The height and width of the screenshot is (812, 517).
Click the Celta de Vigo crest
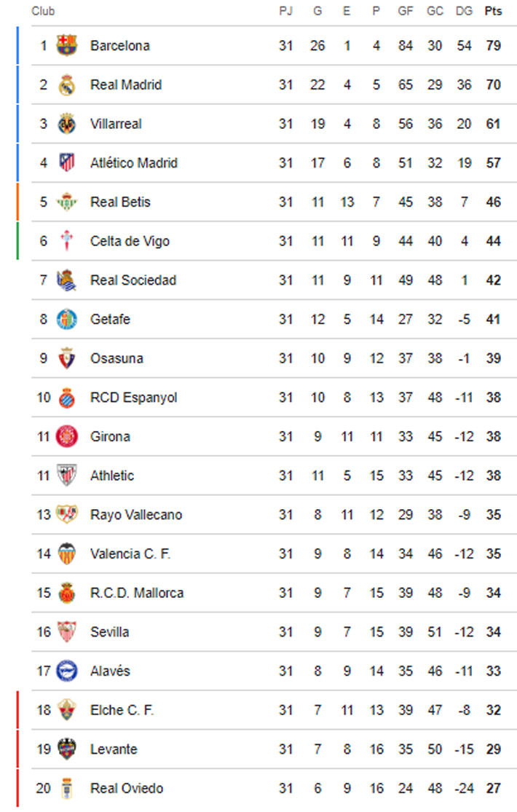tap(67, 241)
